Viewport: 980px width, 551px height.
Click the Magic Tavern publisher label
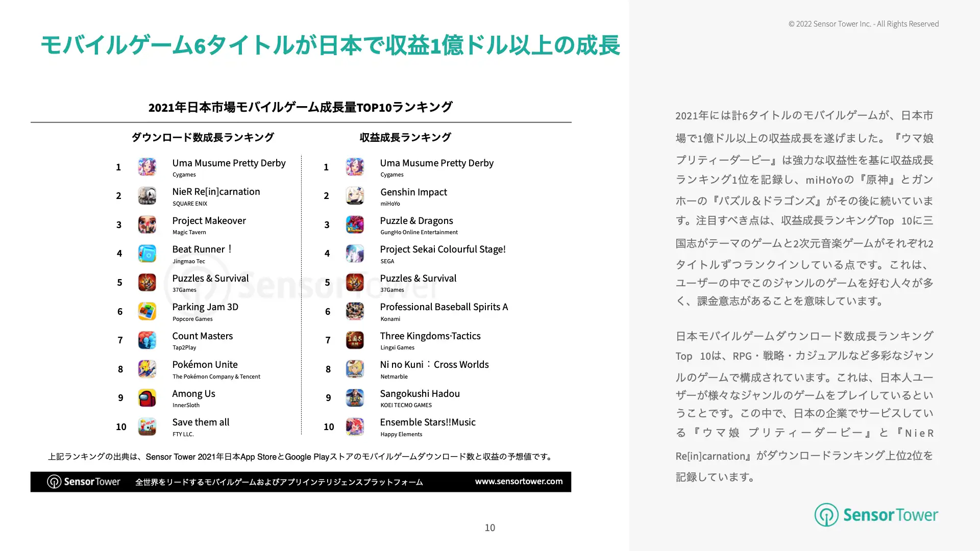coord(189,232)
